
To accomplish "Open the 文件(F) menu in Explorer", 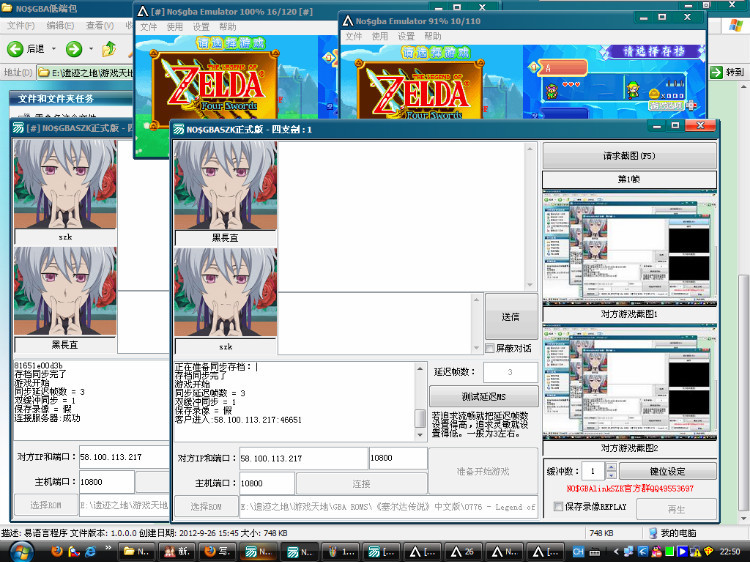I will tap(21, 26).
